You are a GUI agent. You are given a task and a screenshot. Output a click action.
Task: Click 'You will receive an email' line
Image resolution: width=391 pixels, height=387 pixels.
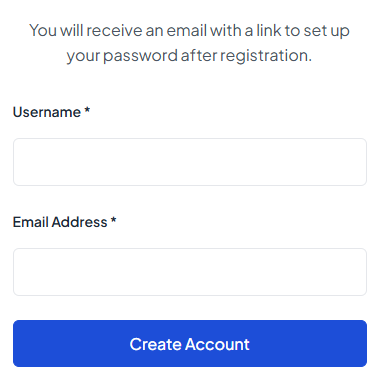189,30
